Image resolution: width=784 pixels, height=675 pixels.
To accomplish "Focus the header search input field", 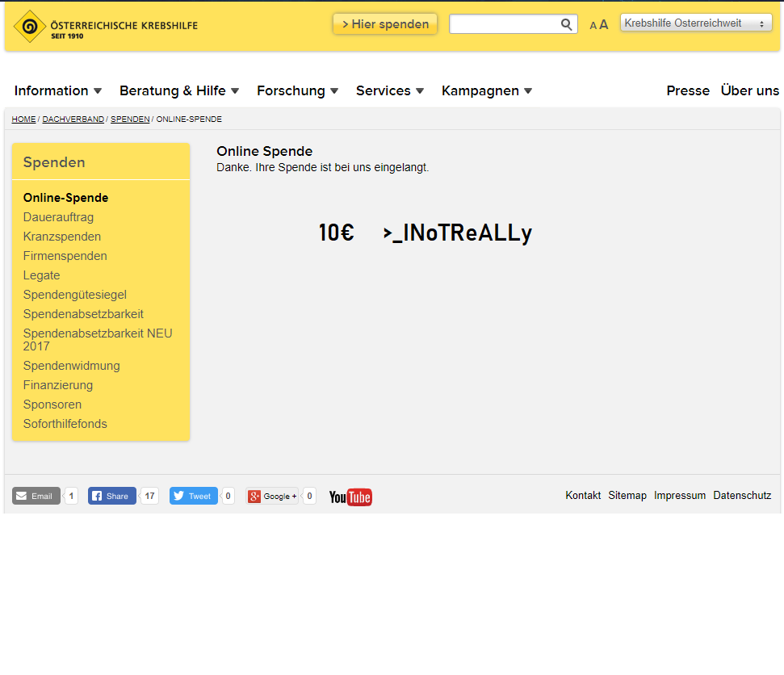I will pyautogui.click(x=504, y=24).
